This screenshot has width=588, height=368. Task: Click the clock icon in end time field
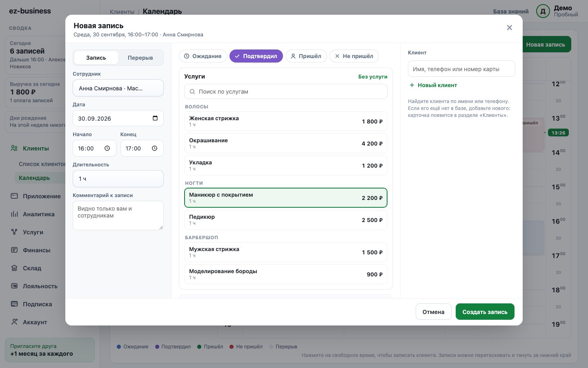tap(154, 148)
